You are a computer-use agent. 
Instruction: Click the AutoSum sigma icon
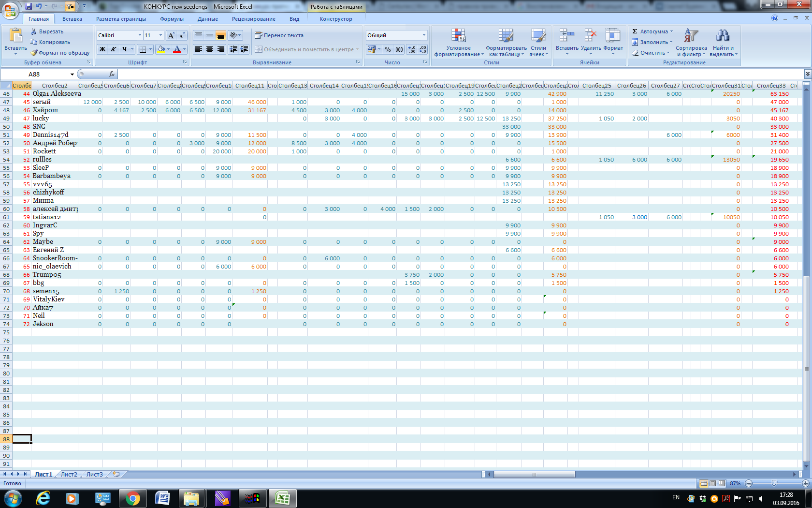coord(635,31)
